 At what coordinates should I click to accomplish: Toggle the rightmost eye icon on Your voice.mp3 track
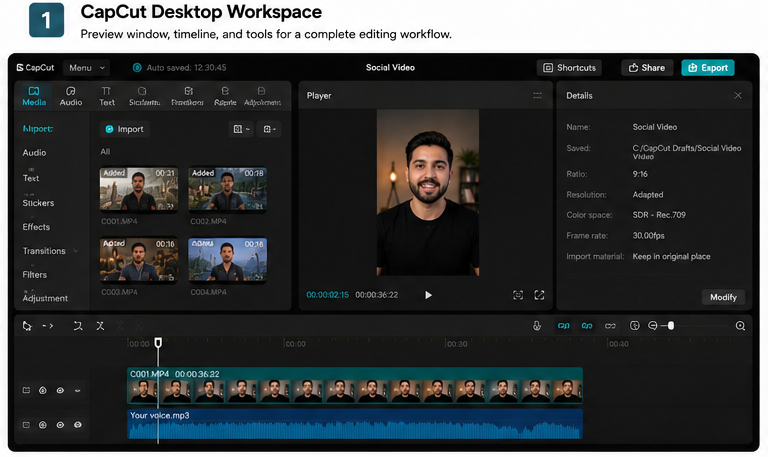click(77, 425)
